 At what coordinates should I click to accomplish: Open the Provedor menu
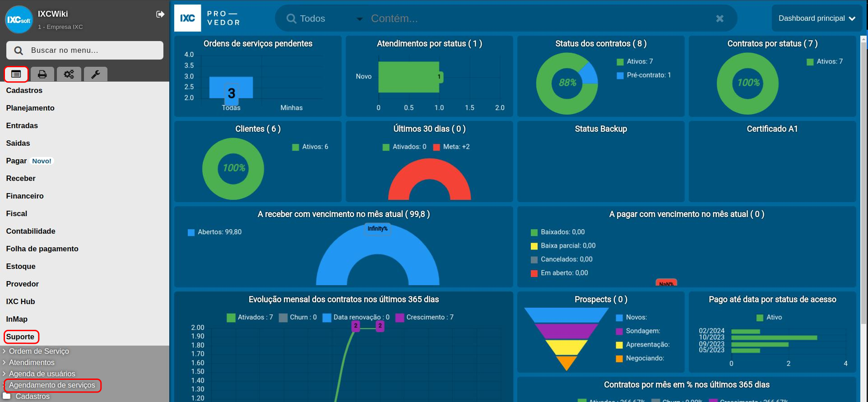(23, 284)
